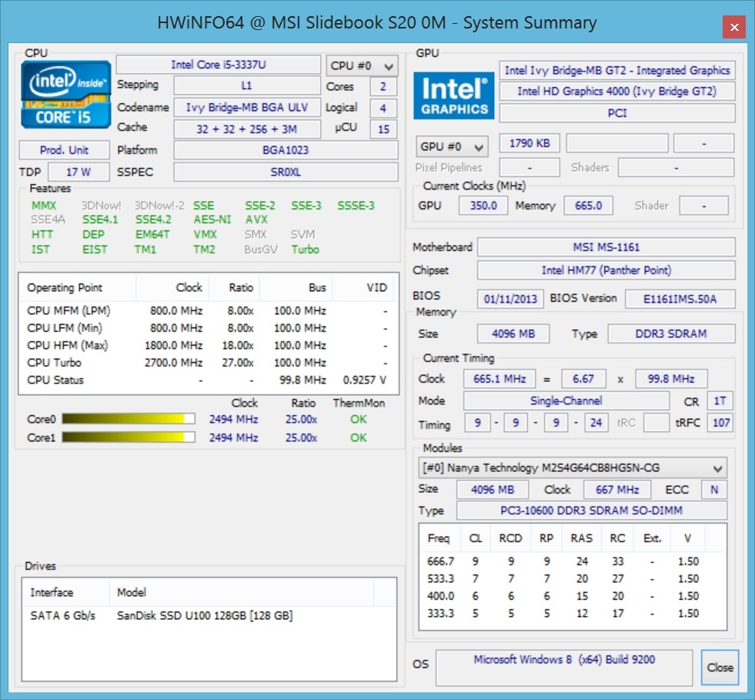
Task: Click the ECC value N field
Action: click(x=714, y=490)
